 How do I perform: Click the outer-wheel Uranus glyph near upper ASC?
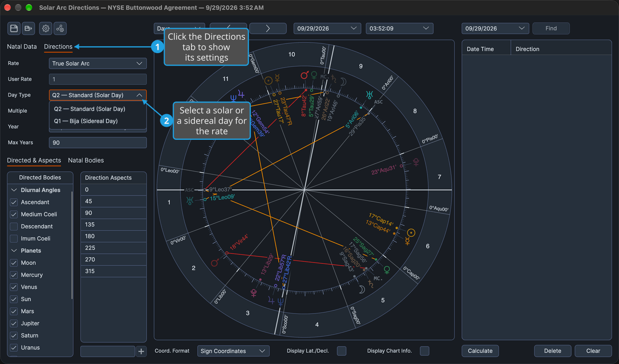point(369,95)
